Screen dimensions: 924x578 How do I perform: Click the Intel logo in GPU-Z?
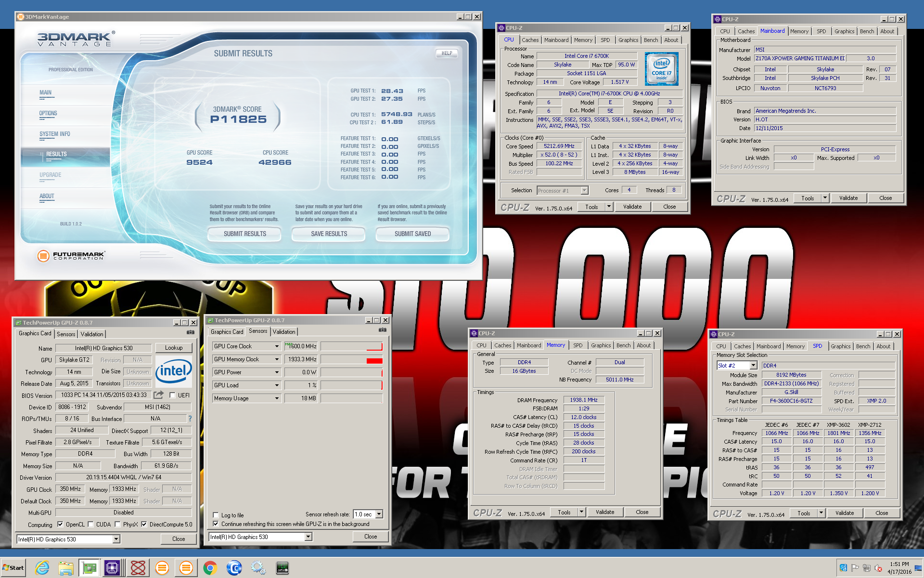point(174,371)
